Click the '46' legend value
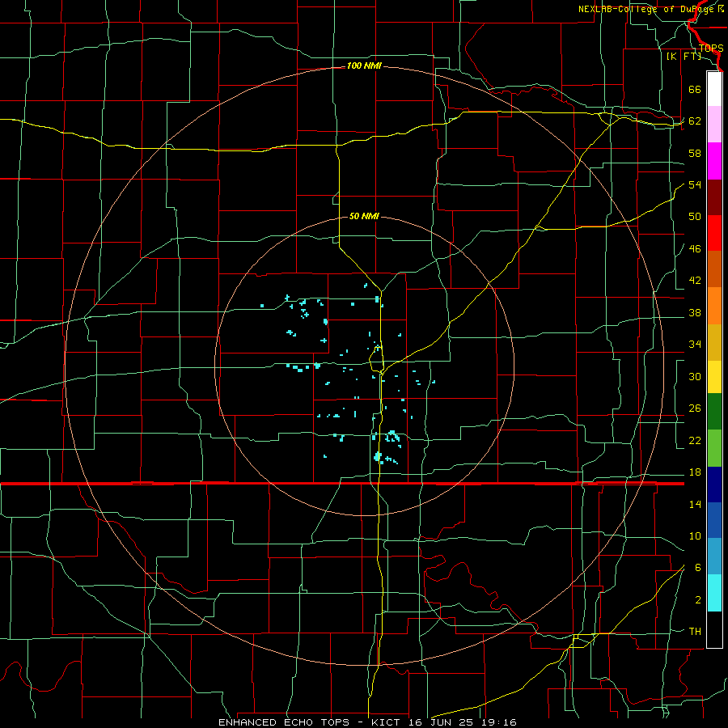 pyautogui.click(x=695, y=249)
